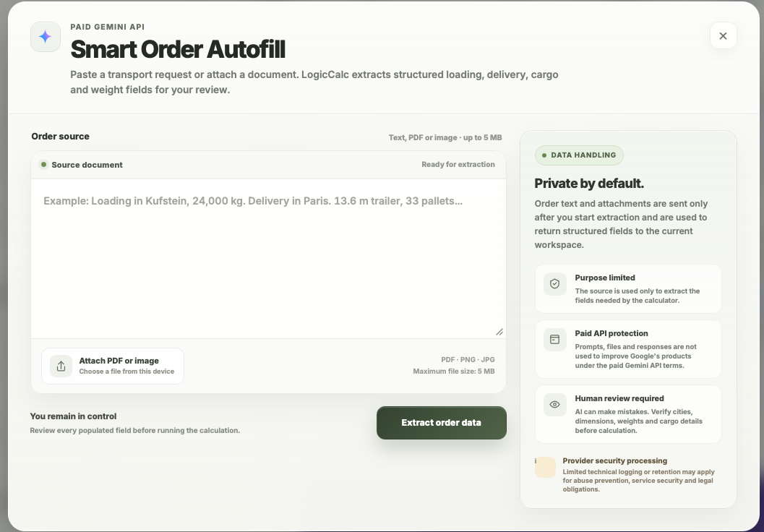Open Attach PDF or image file chooser
The width and height of the screenshot is (764, 532).
tap(113, 366)
